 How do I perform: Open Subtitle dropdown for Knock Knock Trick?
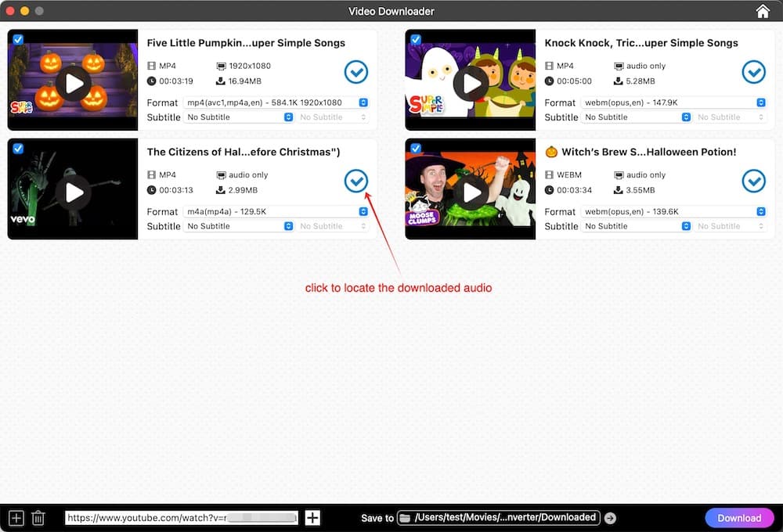(636, 117)
